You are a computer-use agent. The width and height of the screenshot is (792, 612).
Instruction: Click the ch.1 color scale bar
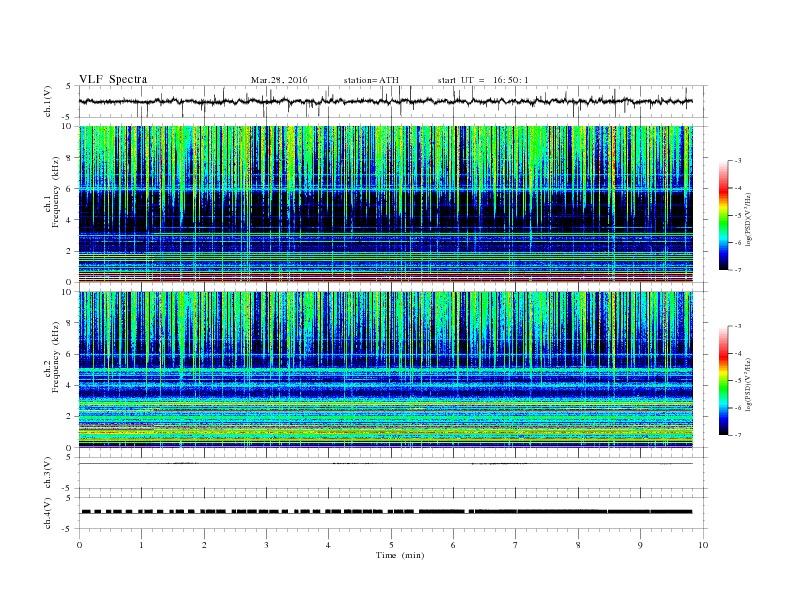tap(723, 215)
